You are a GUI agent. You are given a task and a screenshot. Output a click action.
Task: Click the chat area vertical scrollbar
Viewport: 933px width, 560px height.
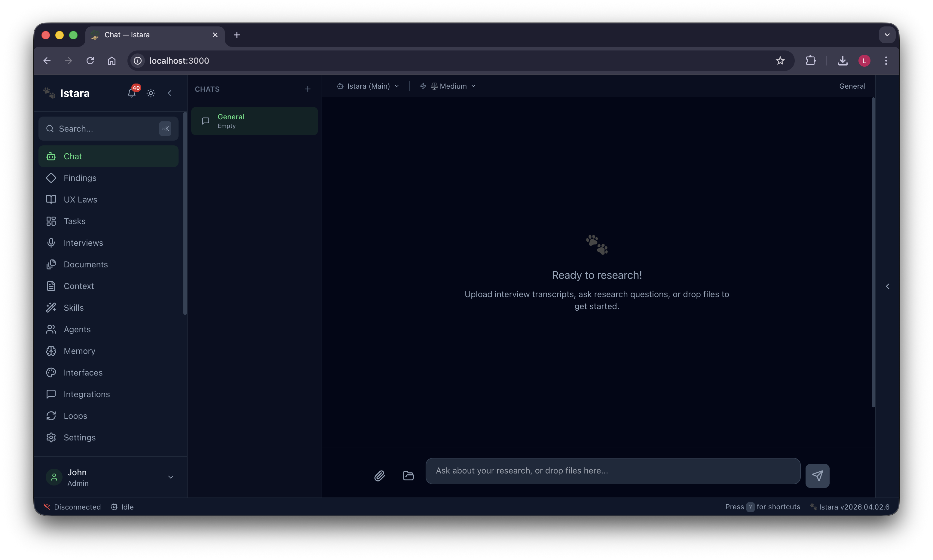tap(873, 252)
